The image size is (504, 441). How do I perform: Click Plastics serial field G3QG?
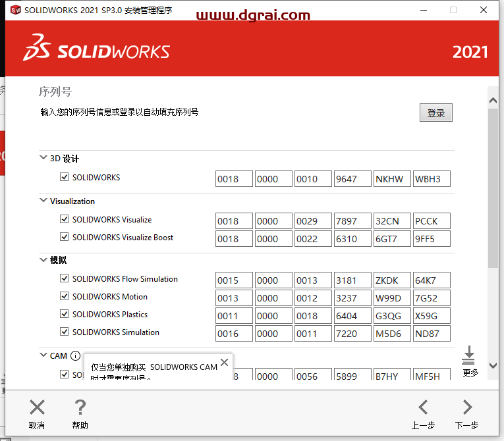392,316
